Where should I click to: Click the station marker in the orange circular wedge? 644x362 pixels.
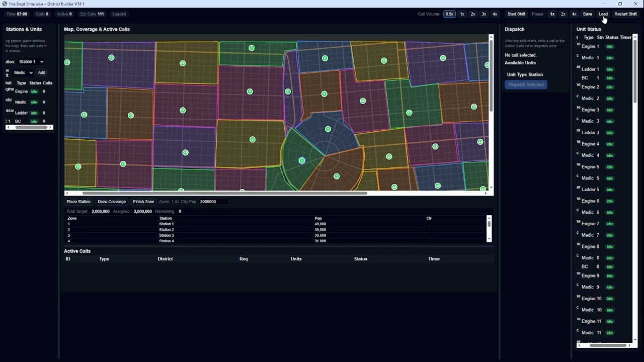tap(337, 176)
